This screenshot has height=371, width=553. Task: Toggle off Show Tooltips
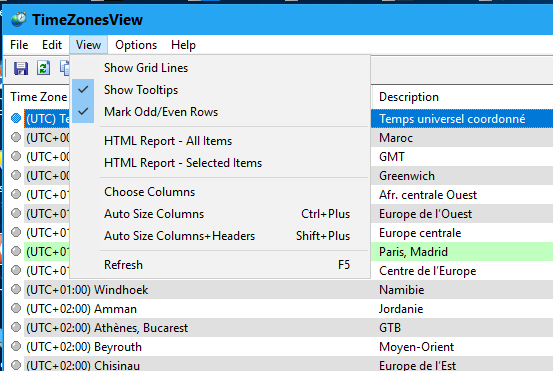[220, 90]
